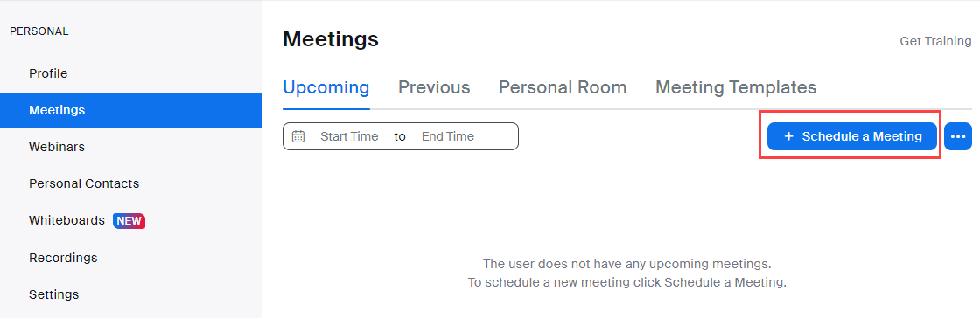Click the Start Time date field
Screen dimensions: 980x318
tap(349, 136)
